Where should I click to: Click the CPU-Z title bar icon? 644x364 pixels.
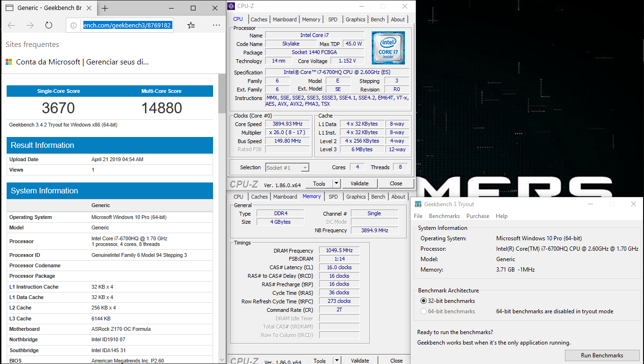click(x=231, y=6)
